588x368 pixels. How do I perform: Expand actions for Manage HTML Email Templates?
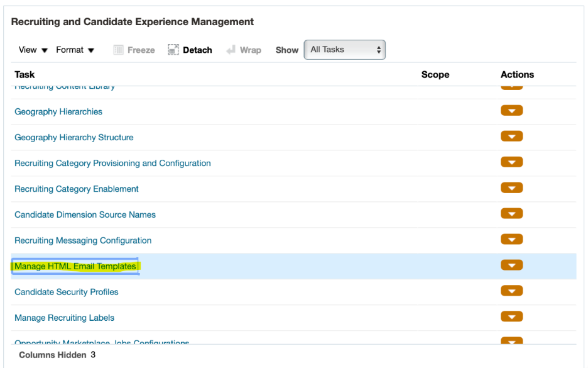[x=511, y=265]
